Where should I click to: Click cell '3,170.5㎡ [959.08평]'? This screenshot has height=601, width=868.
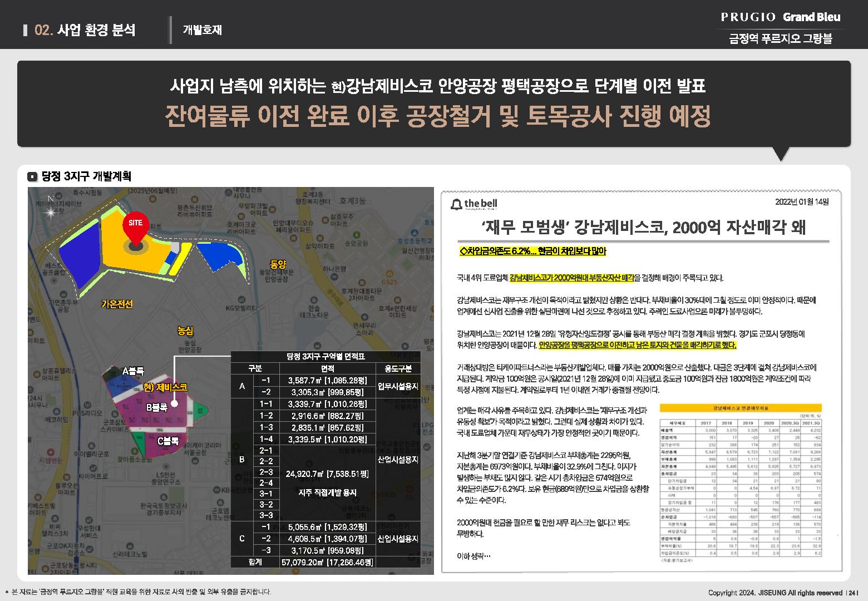[x=328, y=550]
